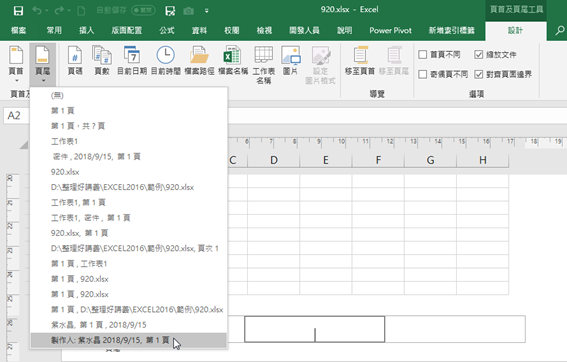Toggle the AutoSave switch
The image size is (567, 362).
[143, 10]
